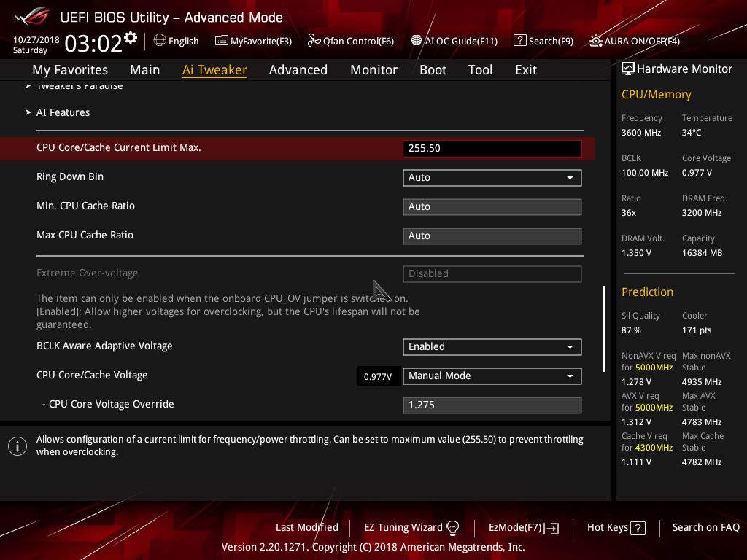This screenshot has height=560, width=747.
Task: Open Qfan Control(F6)
Action: pos(351,41)
